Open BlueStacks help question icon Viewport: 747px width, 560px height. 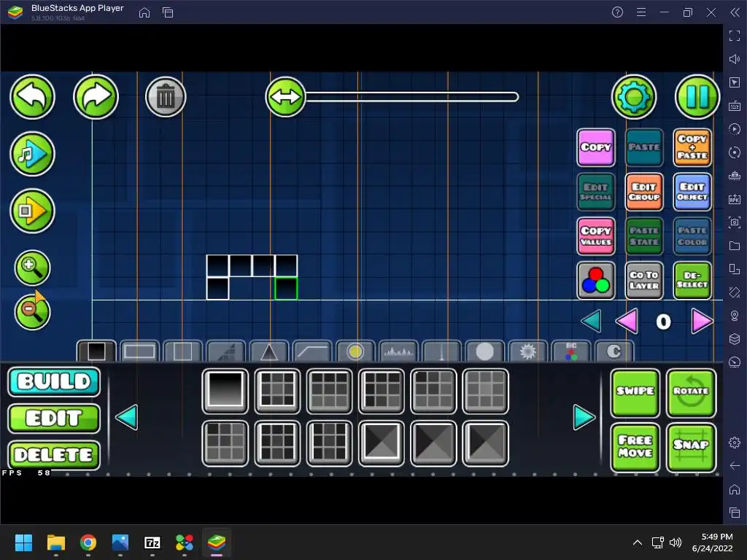617,12
